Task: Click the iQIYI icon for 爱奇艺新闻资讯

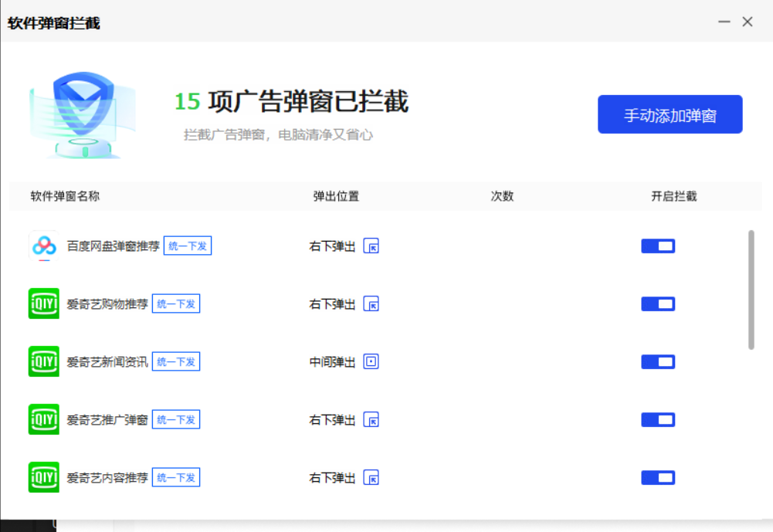Action: (44, 361)
